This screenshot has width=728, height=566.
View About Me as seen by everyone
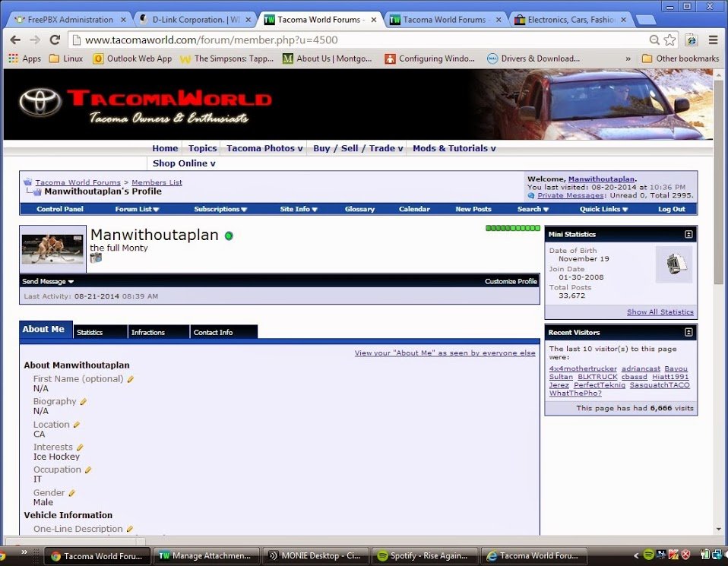[445, 353]
